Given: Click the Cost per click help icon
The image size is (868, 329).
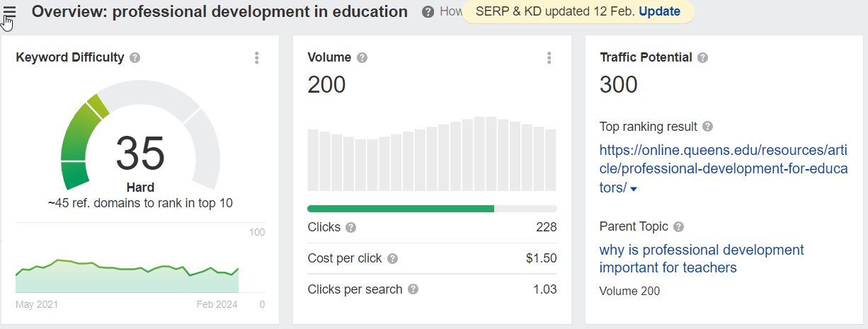Looking at the screenshot, I should [393, 259].
